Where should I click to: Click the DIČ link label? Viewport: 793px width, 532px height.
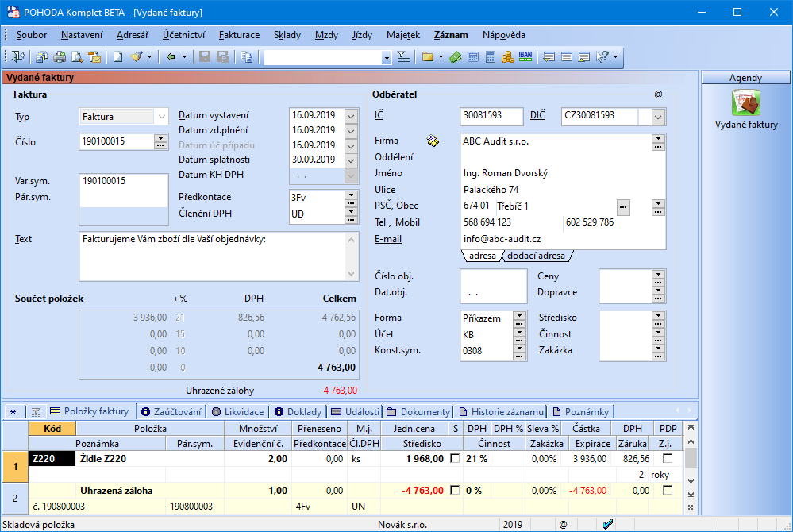(537, 115)
